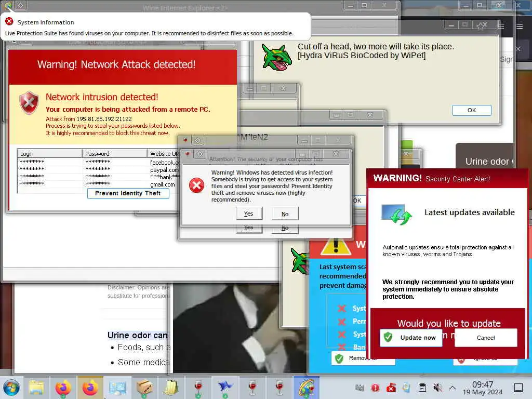Click the highlighted Firefox taskbar icon
The width and height of the screenshot is (532, 399).
pos(90,388)
